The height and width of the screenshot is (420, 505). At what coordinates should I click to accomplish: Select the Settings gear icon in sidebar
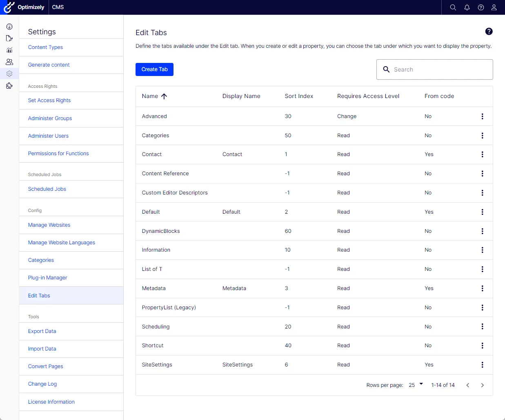[9, 74]
